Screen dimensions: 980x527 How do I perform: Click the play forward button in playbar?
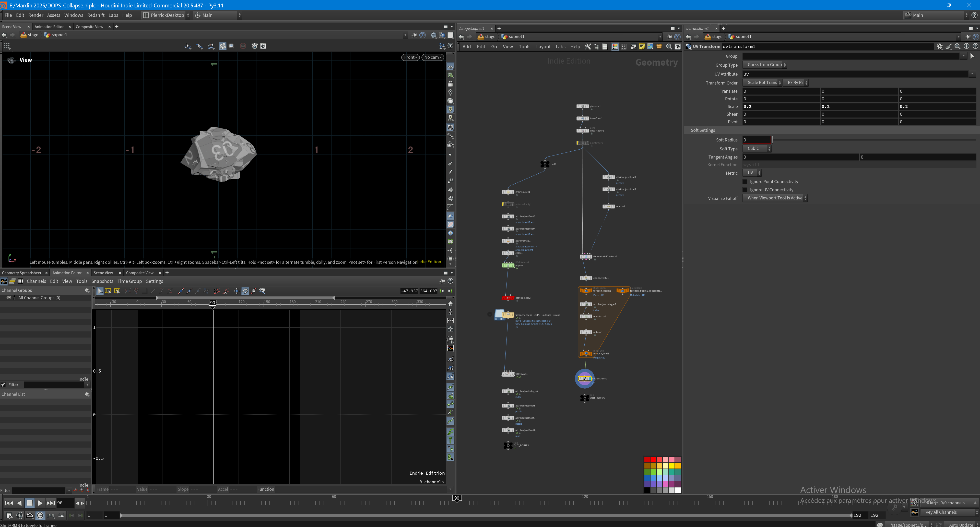(x=40, y=503)
